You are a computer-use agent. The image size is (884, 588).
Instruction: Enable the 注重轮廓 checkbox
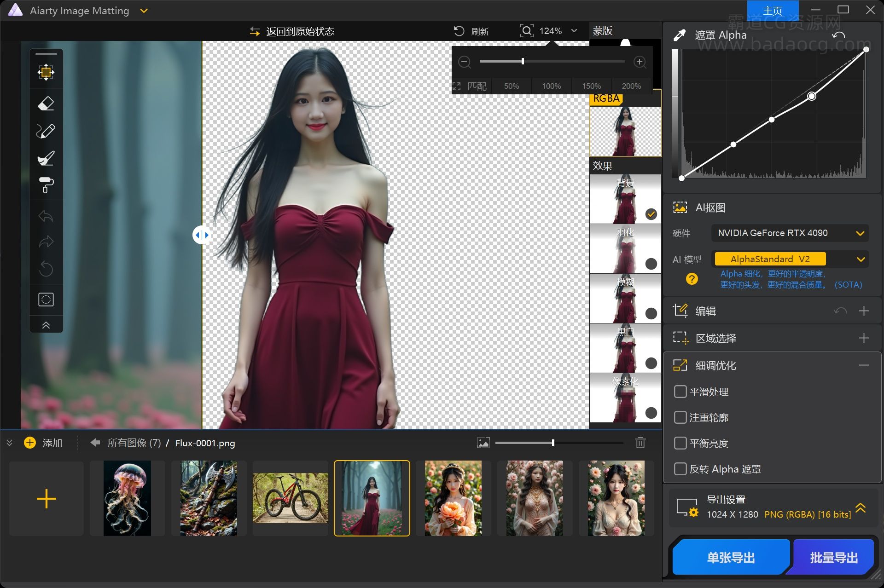click(x=680, y=417)
